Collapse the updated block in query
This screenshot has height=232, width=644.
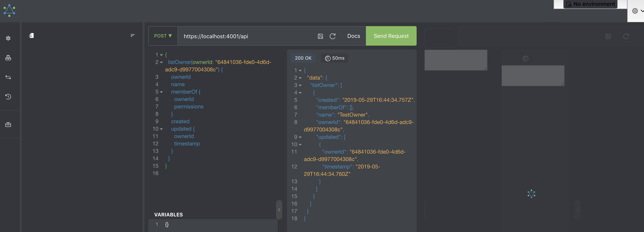pos(162,129)
